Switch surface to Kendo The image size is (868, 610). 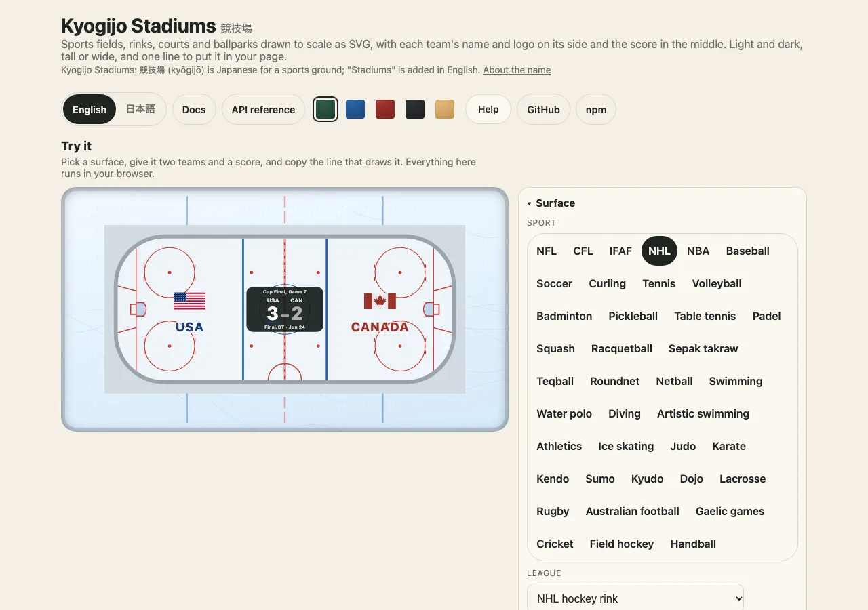pos(553,479)
